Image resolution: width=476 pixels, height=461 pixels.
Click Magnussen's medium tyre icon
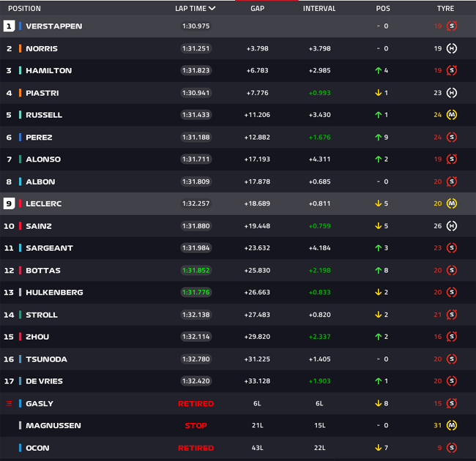(x=452, y=426)
